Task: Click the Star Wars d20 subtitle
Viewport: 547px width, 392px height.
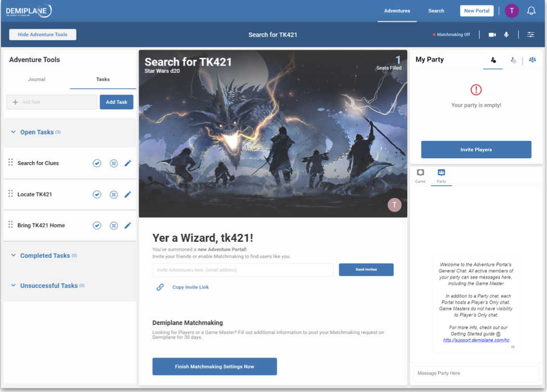Action: tap(162, 71)
